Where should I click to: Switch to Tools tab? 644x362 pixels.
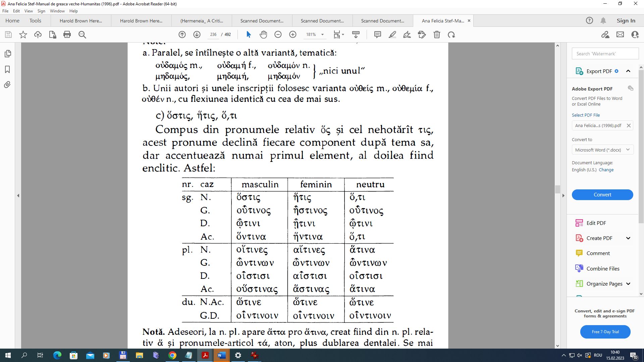coord(35,20)
